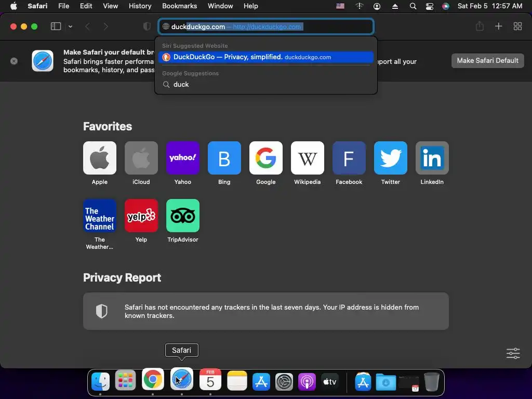Open the LinkedIn favorite tile
Image resolution: width=532 pixels, height=399 pixels.
(432, 158)
